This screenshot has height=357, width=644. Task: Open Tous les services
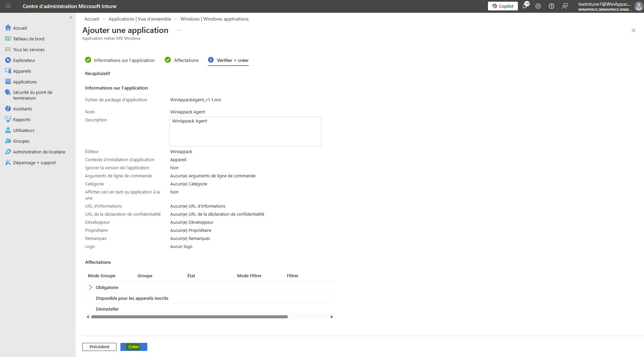(29, 49)
